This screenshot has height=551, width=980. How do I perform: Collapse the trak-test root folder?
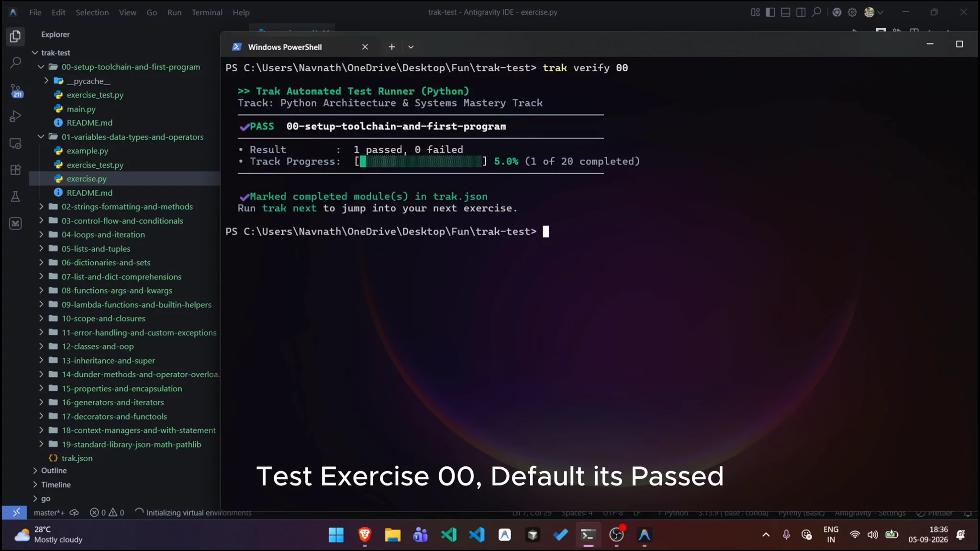(x=35, y=53)
